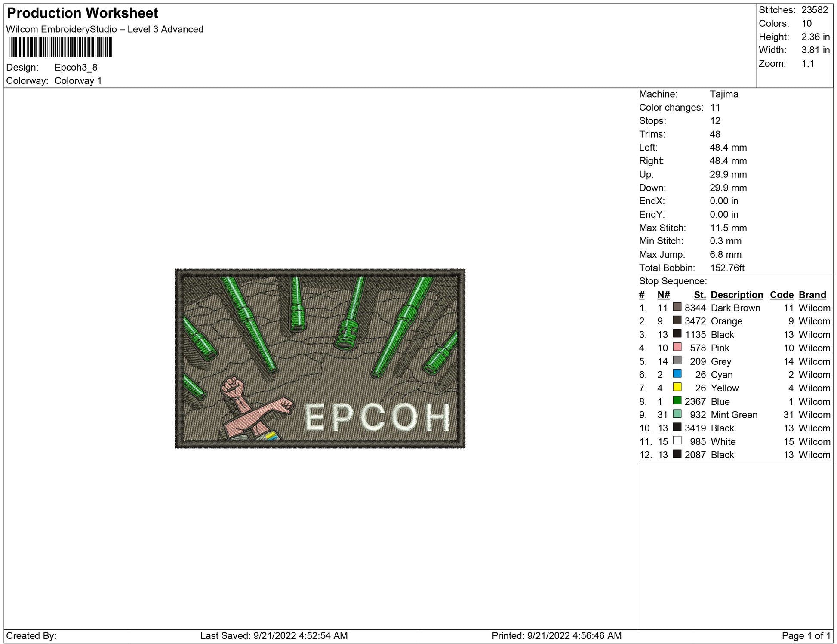Viewport: 837px width, 644px height.
Task: Click the St. column header
Action: (x=699, y=295)
